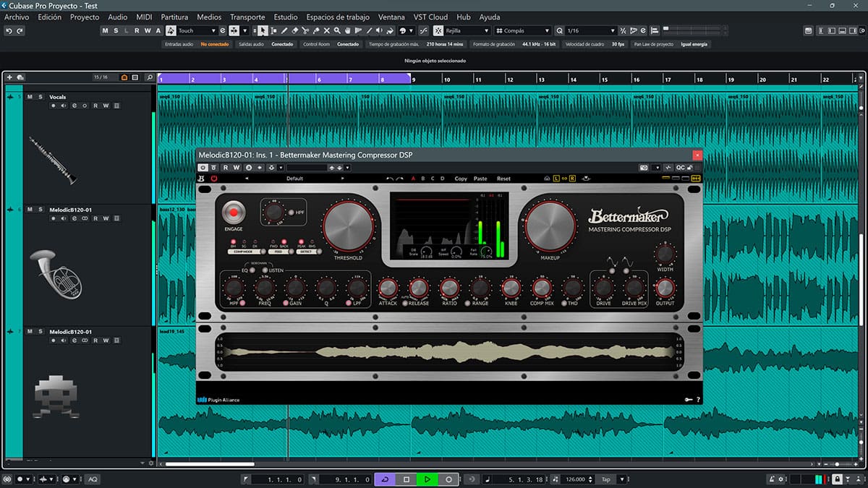Image resolution: width=868 pixels, height=488 pixels.
Task: Click previous preset arrow left of Default
Action: click(246, 179)
